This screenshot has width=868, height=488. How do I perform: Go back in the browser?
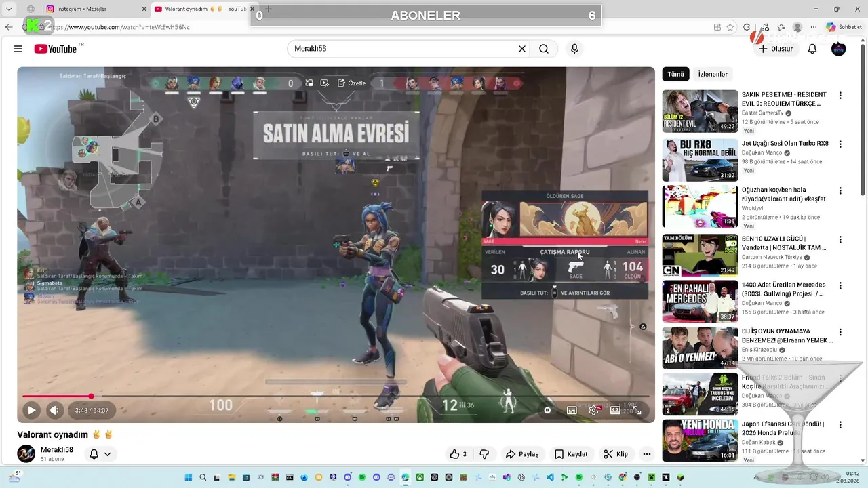(9, 27)
